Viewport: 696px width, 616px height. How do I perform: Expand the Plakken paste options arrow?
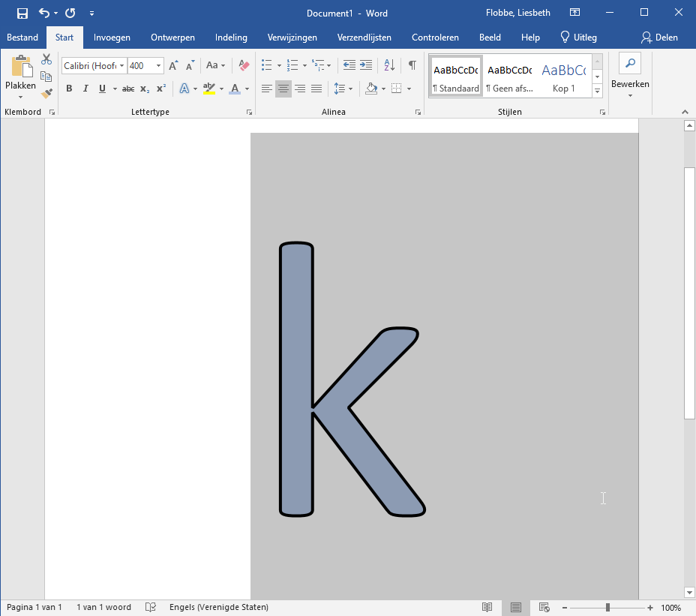coord(20,97)
